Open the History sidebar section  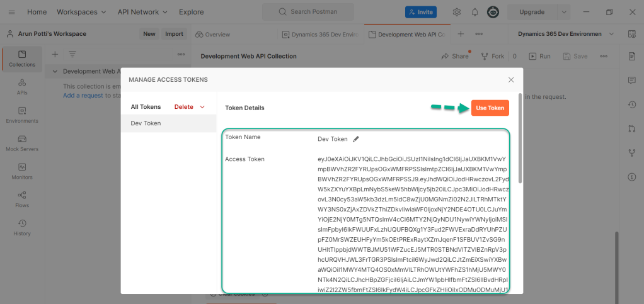click(22, 228)
